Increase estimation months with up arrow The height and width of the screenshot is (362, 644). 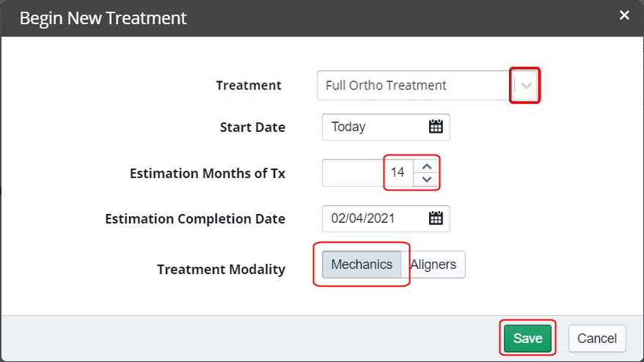pyautogui.click(x=427, y=166)
